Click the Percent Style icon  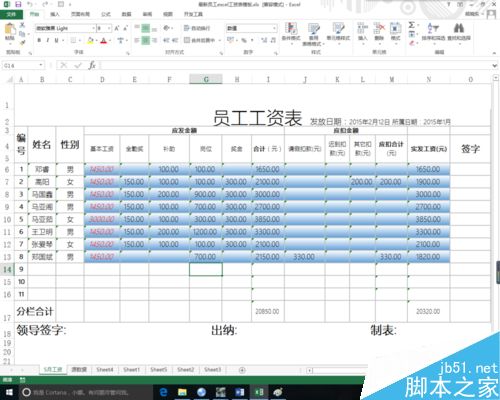pyautogui.click(x=244, y=40)
